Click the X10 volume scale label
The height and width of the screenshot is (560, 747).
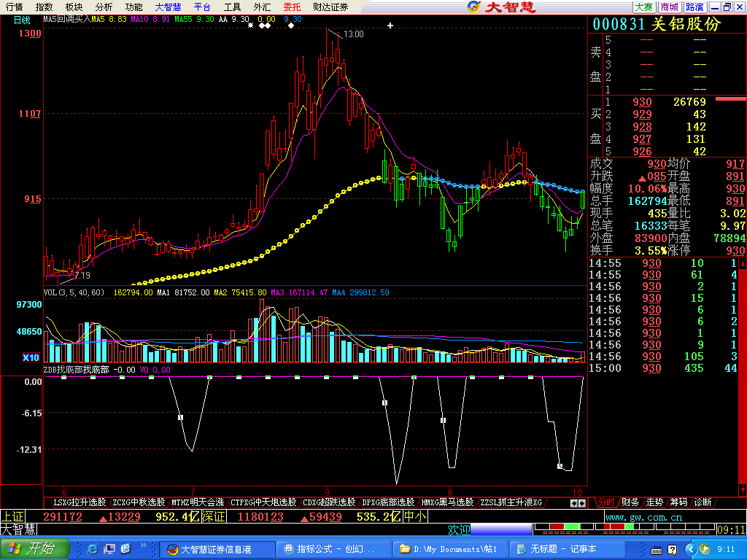point(31,357)
